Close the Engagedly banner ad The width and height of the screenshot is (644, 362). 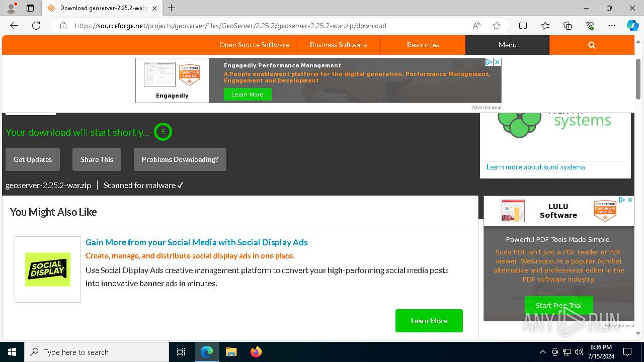pos(497,62)
